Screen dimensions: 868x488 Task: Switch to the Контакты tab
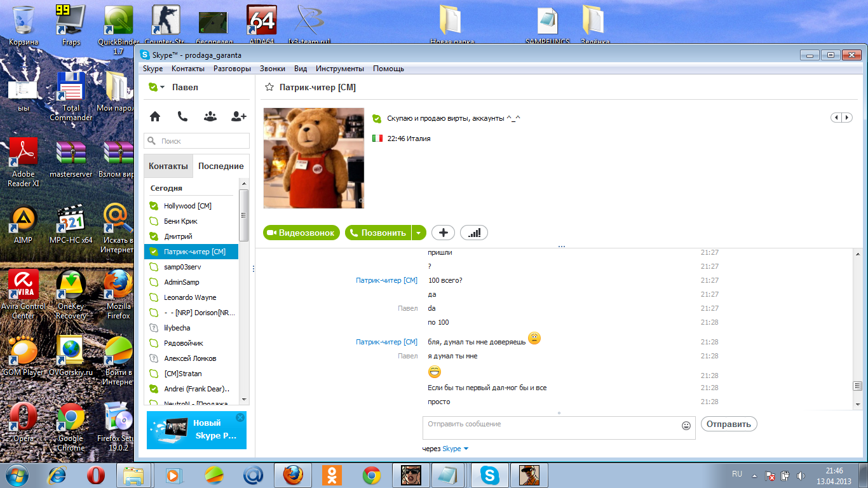[x=168, y=166]
